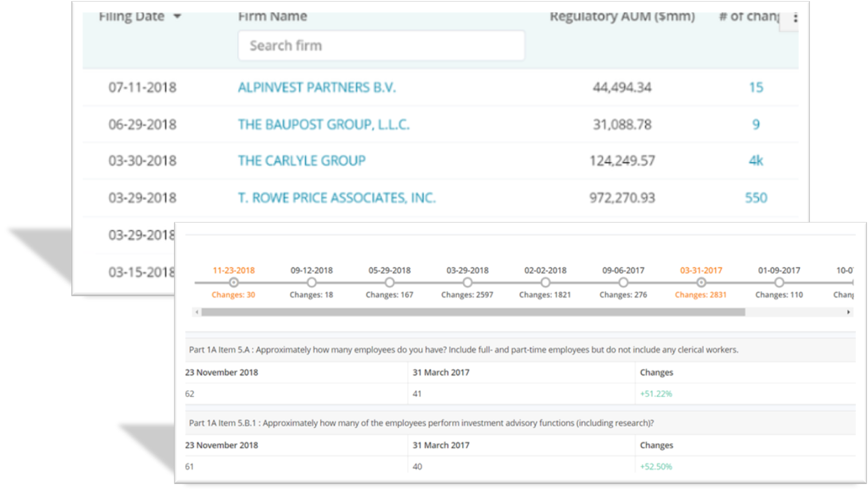Click the timeline scrollbar right arrow

click(848, 312)
